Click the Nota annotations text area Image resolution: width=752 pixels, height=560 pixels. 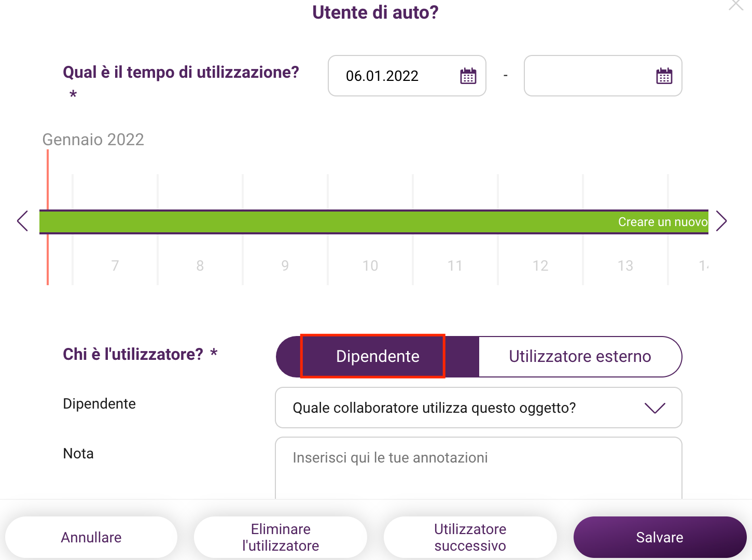(478, 468)
